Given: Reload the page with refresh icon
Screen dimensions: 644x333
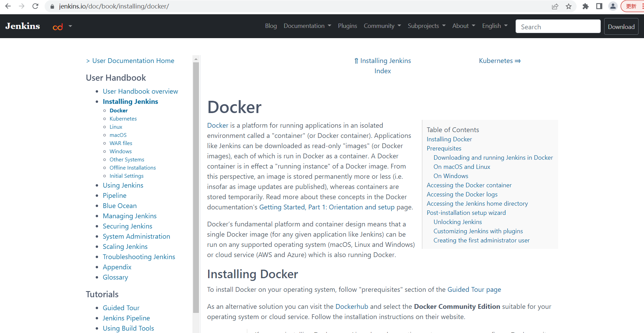Looking at the screenshot, I should pyautogui.click(x=35, y=6).
